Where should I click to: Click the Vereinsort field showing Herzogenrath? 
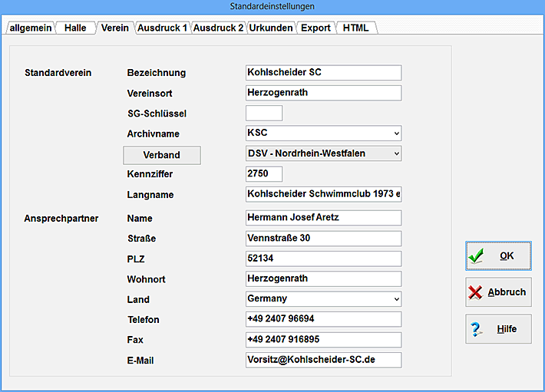click(x=323, y=93)
